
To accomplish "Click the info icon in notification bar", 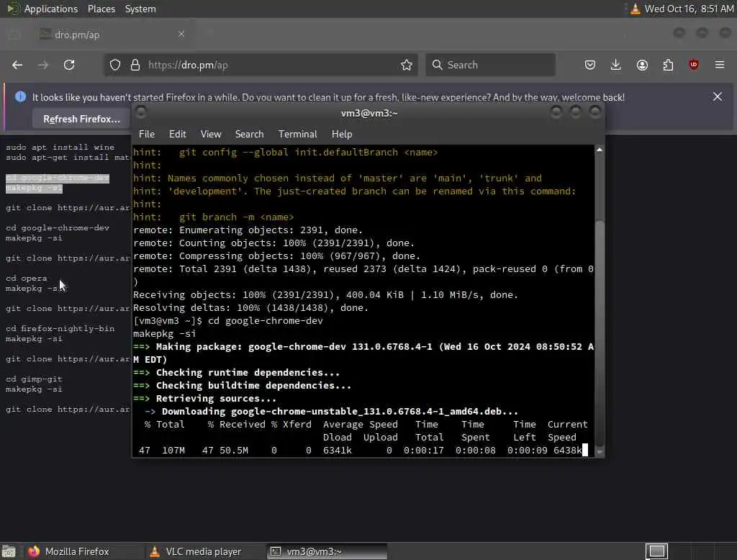I will pos(20,97).
